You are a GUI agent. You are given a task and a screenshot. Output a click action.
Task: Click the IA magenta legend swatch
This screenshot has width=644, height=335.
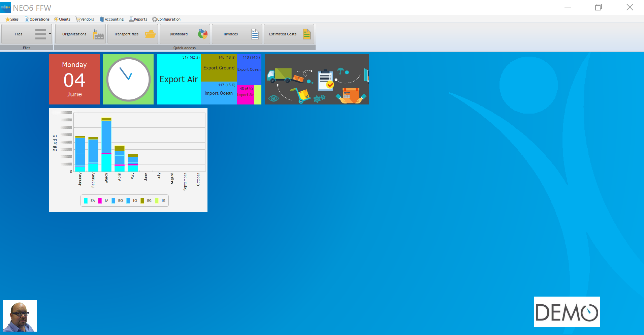[100, 201]
